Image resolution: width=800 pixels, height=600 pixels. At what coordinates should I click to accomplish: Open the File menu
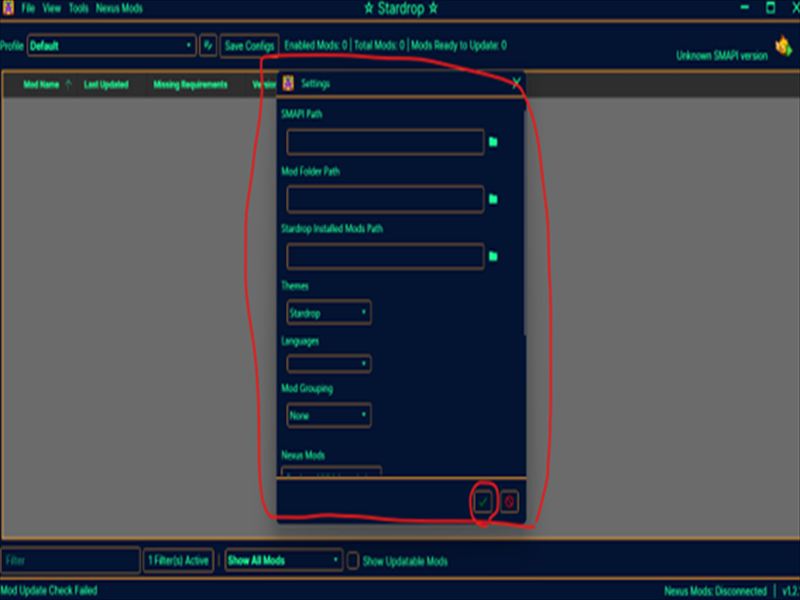(28, 8)
